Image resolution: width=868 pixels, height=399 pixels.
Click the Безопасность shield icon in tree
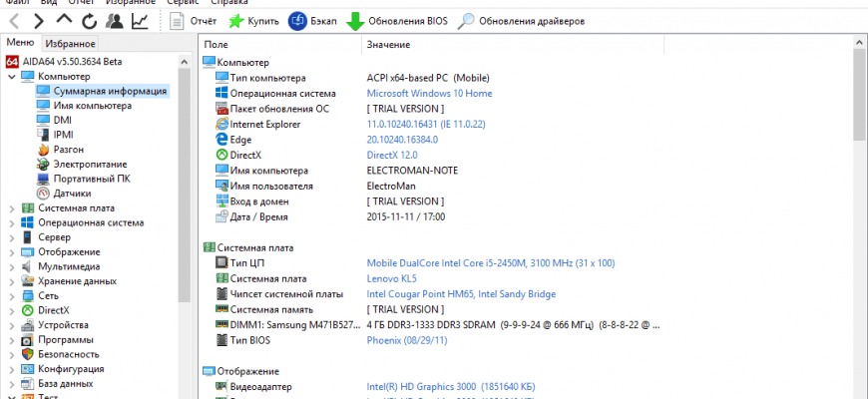(28, 354)
